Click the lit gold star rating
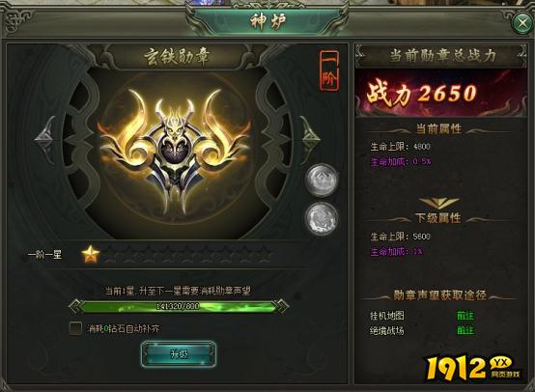The width and height of the screenshot is (535, 392). click(x=91, y=254)
